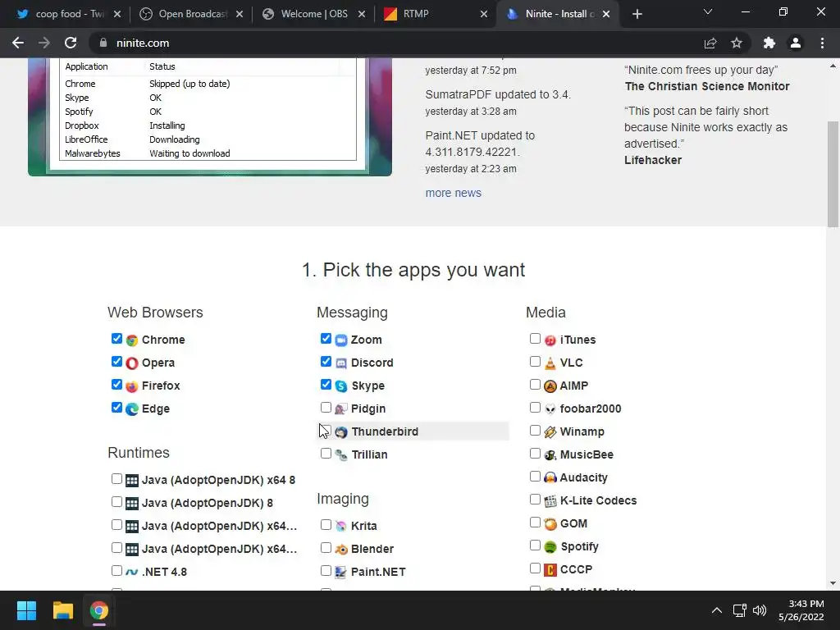Check the Audacity checkbox
Screen dimensions: 840x630
[535, 477]
